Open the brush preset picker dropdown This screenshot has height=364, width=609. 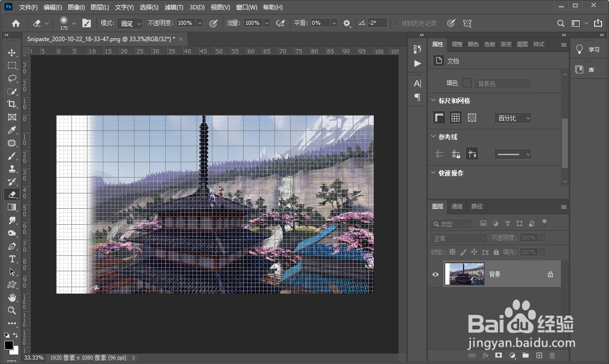pos(74,23)
